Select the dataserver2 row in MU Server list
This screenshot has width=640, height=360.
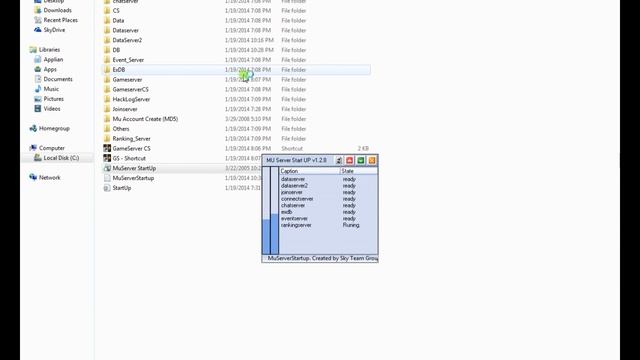click(328, 186)
